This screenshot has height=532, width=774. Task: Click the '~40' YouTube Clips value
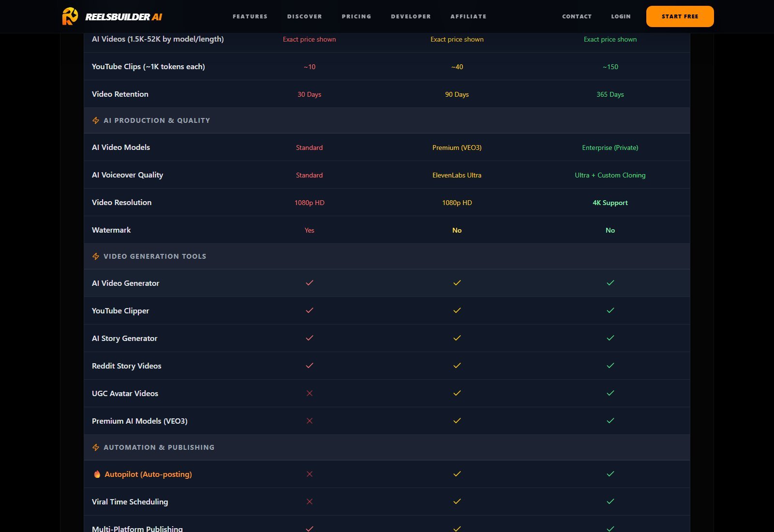coord(457,67)
